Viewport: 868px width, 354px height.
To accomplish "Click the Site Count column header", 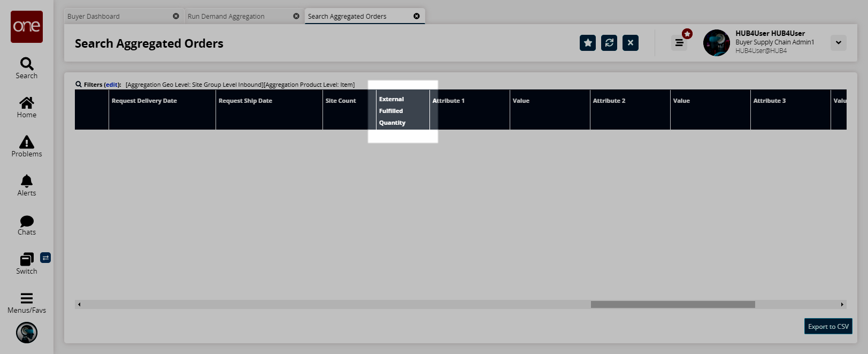I will (x=349, y=109).
